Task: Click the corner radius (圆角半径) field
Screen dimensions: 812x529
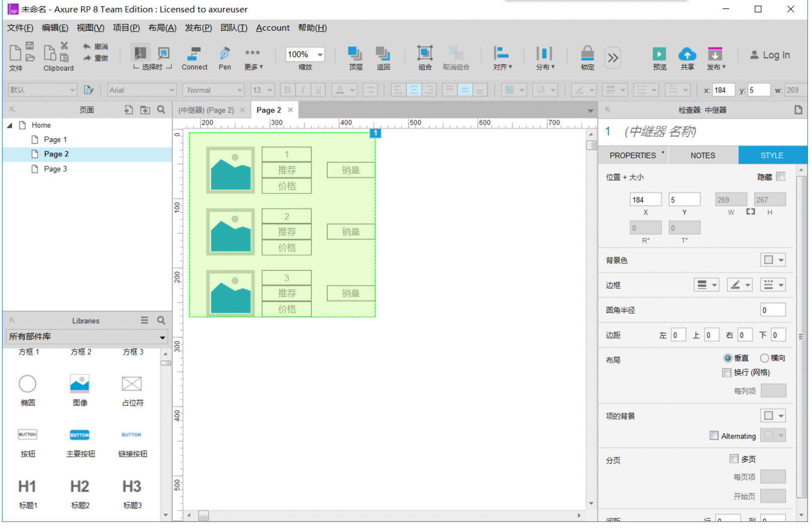Action: point(773,310)
